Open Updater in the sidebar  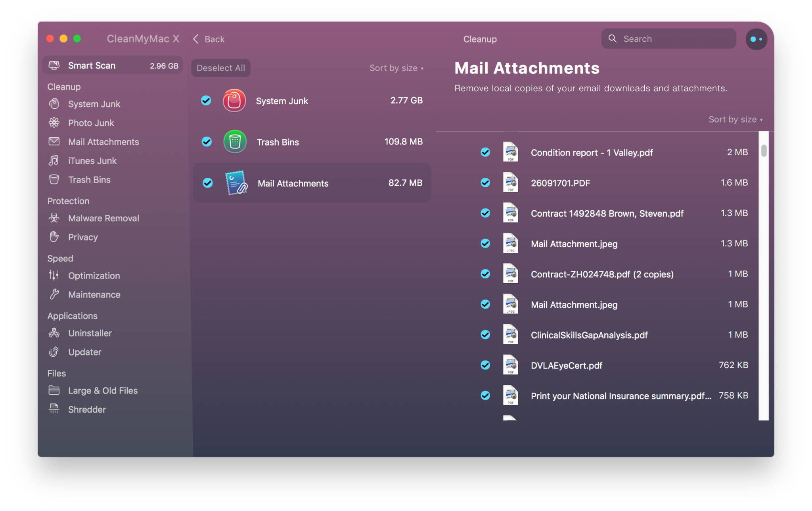coord(84,352)
